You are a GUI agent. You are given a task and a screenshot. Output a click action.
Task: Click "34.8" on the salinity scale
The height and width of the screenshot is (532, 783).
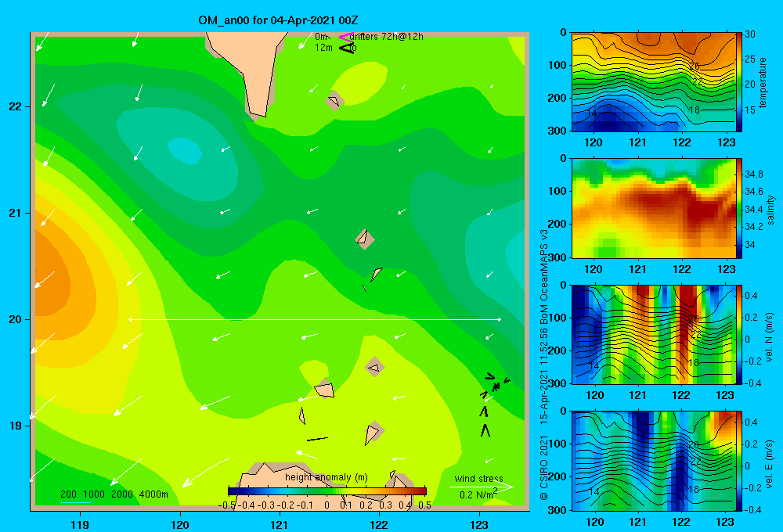tap(754, 174)
